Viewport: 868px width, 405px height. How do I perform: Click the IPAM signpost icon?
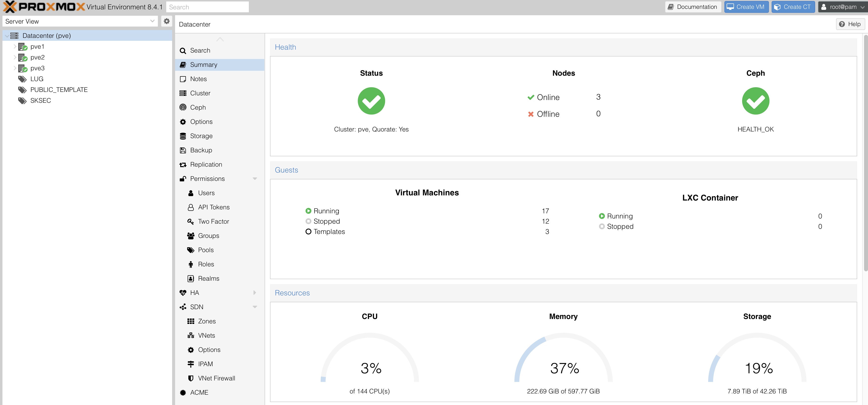[x=191, y=364]
